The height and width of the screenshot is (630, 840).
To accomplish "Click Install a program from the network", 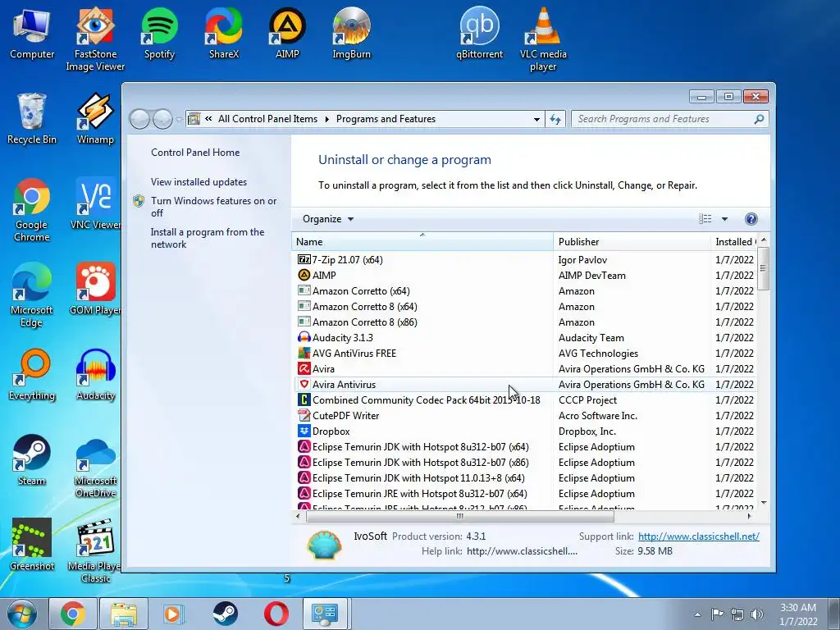I will (x=208, y=238).
